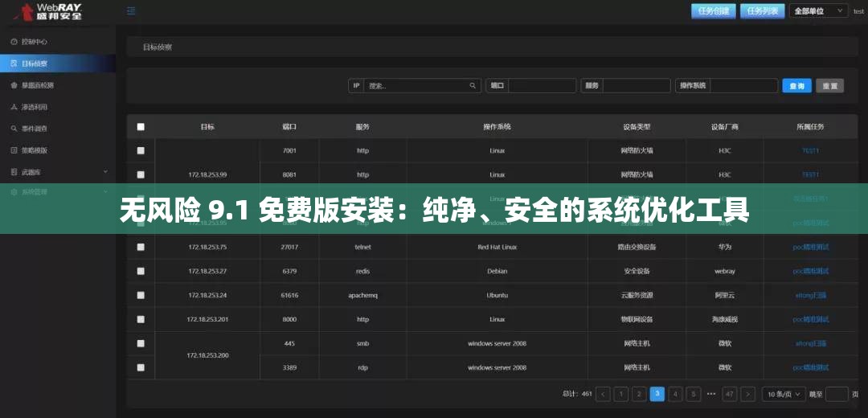Click the blue 查询 button
Viewport: 868px width, 418px height.
(x=796, y=86)
